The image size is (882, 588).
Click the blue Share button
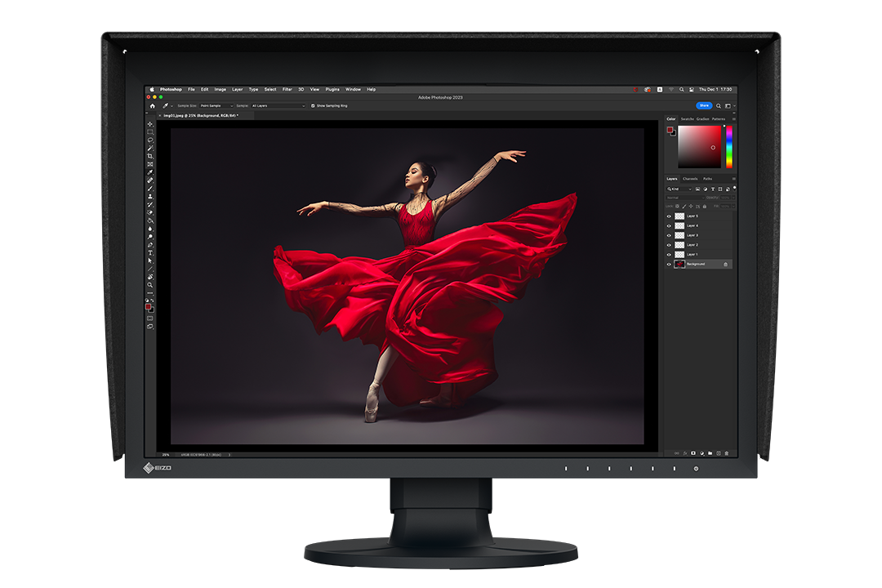704,105
